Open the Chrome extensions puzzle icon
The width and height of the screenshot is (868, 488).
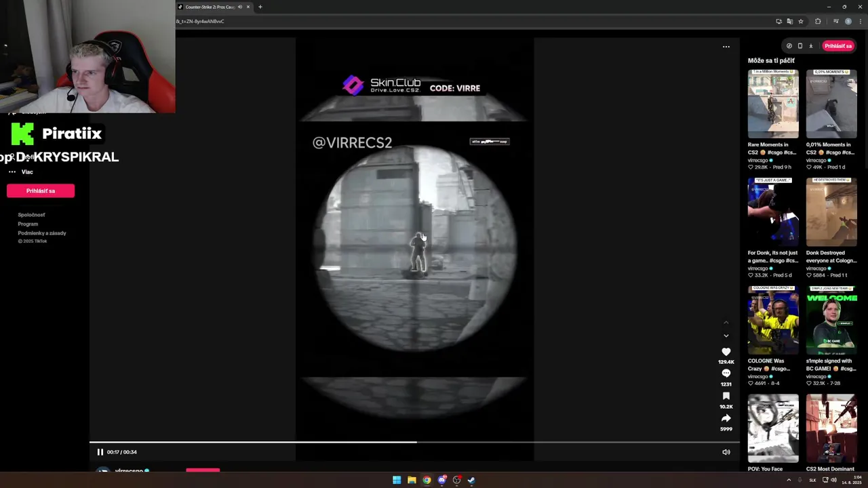(818, 21)
